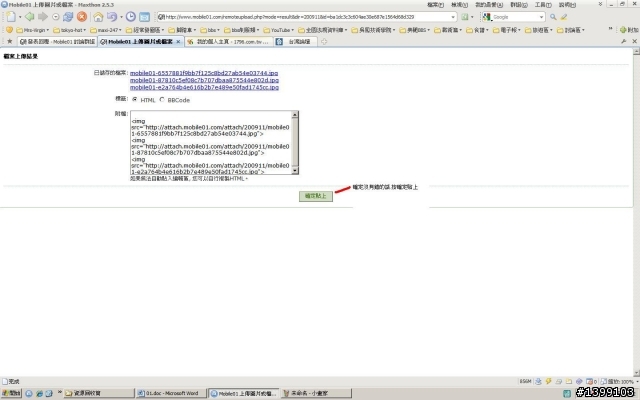Open link mobile01-e2a764b4e616b2b7e489e50fad1745cc.jpg

click(204, 87)
